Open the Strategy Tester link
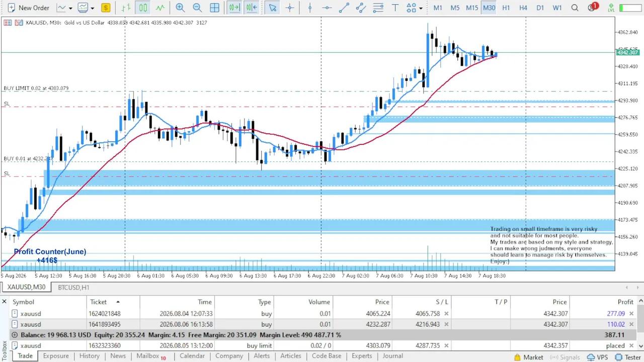The width and height of the screenshot is (644, 362). (x=628, y=357)
